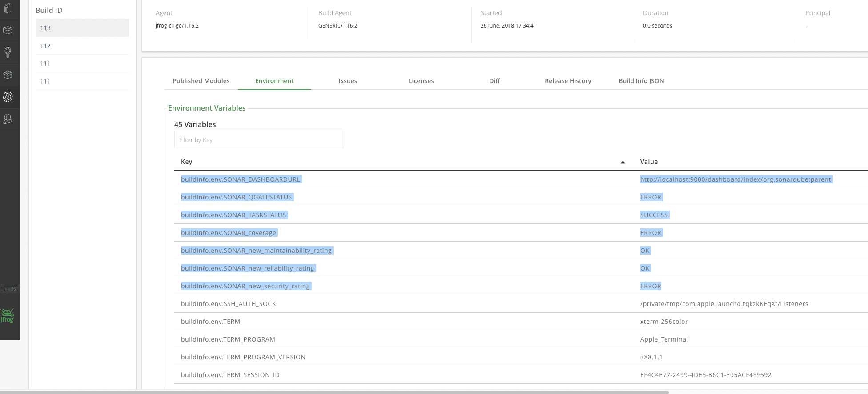Click the stacked pages icon atop sidebar

pos(8,8)
